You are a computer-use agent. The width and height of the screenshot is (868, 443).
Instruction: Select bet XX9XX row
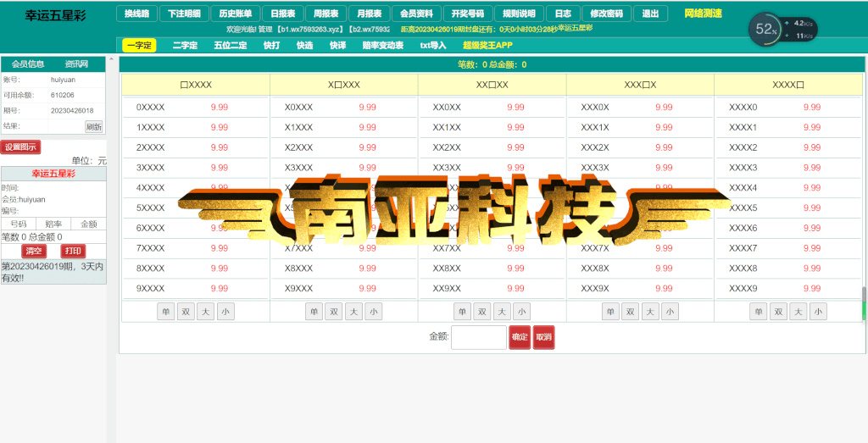(492, 288)
